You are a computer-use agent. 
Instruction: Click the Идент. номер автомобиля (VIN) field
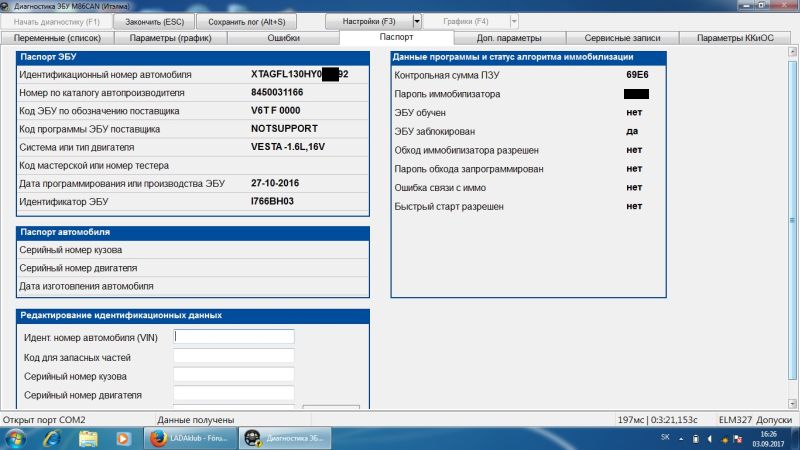[234, 337]
